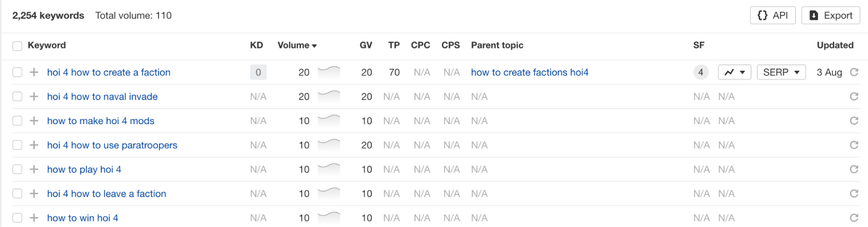
Task: Tick checkbox for 'hoi 4 how to naval invade'
Action: (x=17, y=96)
